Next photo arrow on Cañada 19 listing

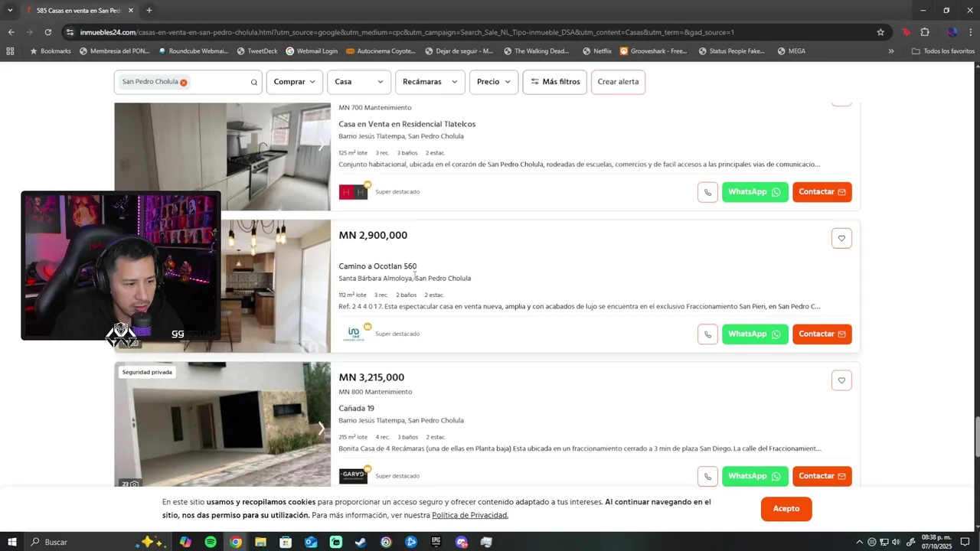click(x=321, y=429)
